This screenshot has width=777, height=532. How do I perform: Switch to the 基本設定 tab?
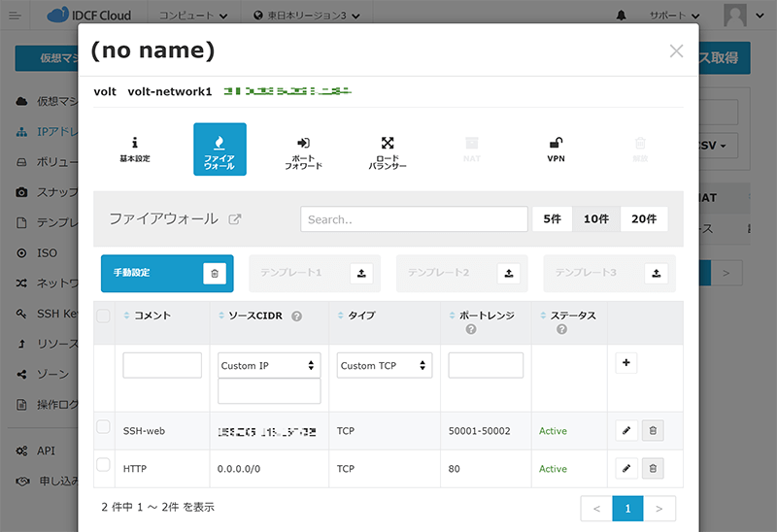coord(135,149)
